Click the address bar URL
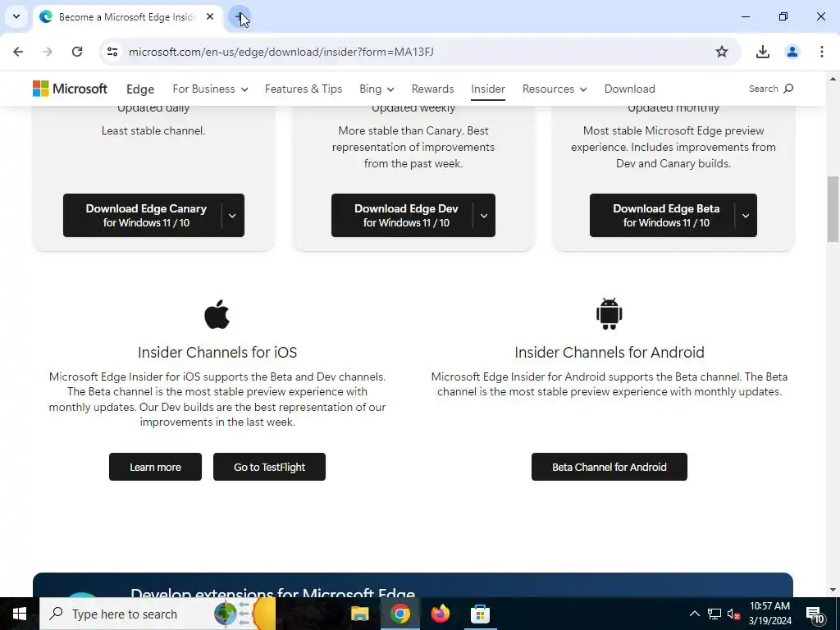840x630 pixels. pos(281,52)
